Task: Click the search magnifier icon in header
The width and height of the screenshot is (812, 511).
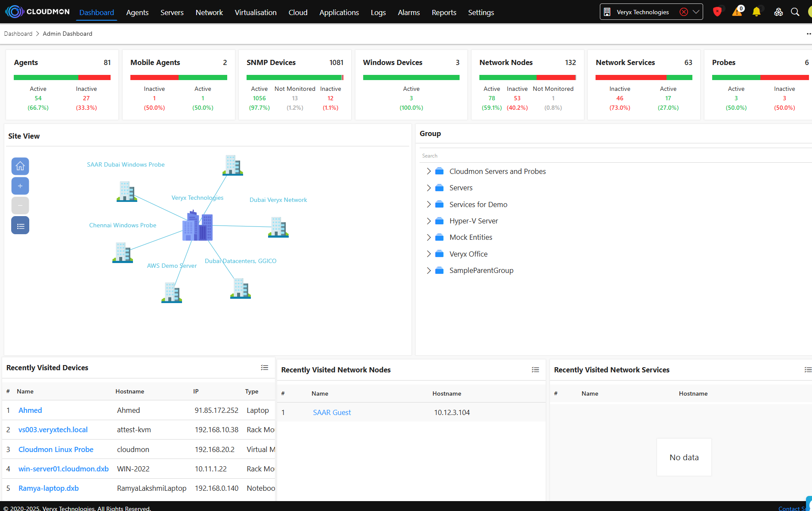Action: click(795, 12)
